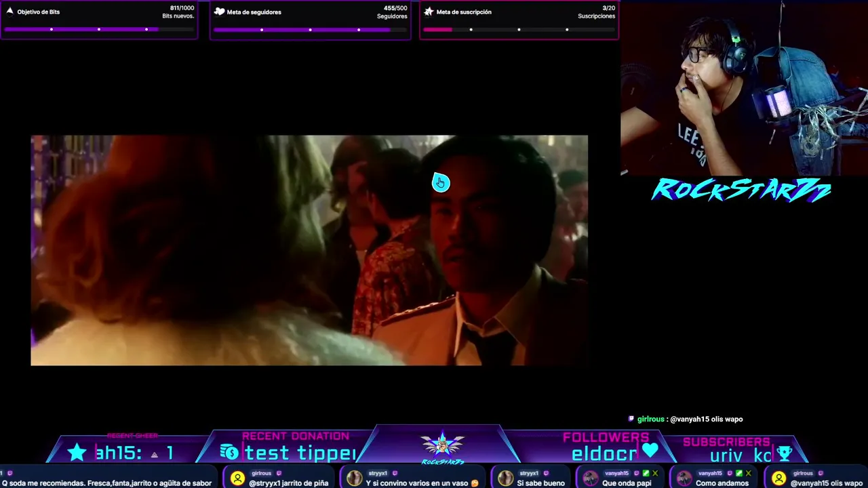Click the Bits goal triangle icon
This screenshot has height=488, width=868.
point(9,12)
